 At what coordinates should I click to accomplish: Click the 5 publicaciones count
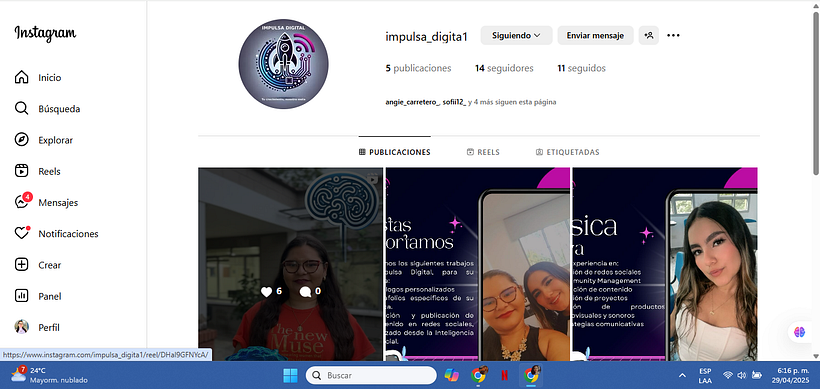coord(418,68)
